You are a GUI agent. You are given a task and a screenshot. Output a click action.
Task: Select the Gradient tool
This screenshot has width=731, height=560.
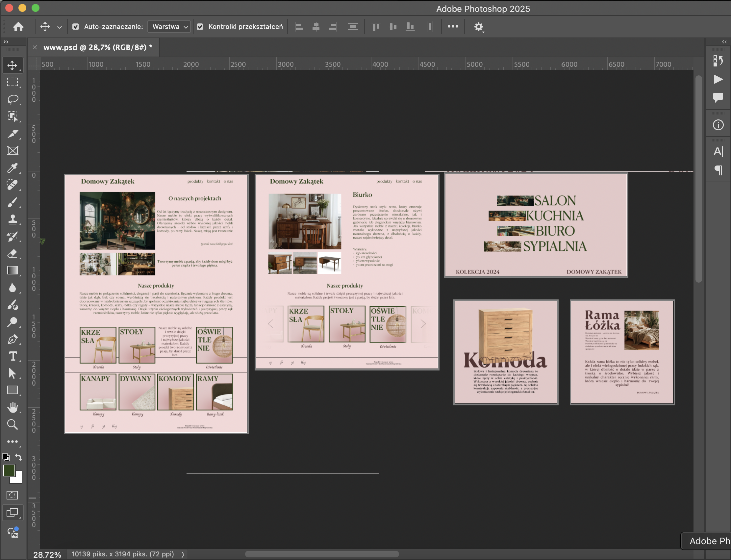click(12, 271)
